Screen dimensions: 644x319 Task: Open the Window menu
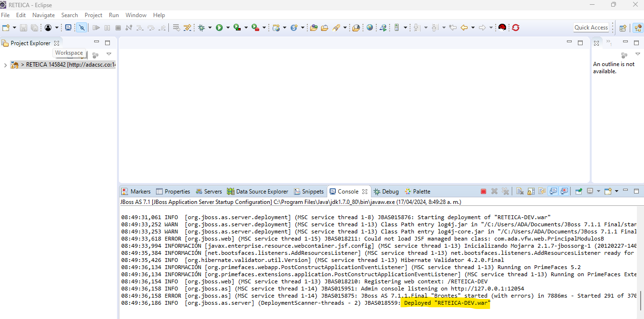point(136,15)
